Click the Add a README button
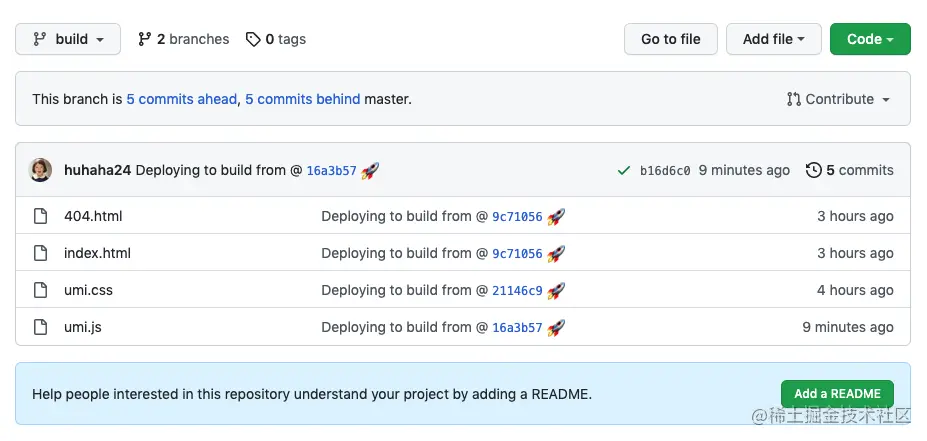The image size is (927, 441). 837,394
